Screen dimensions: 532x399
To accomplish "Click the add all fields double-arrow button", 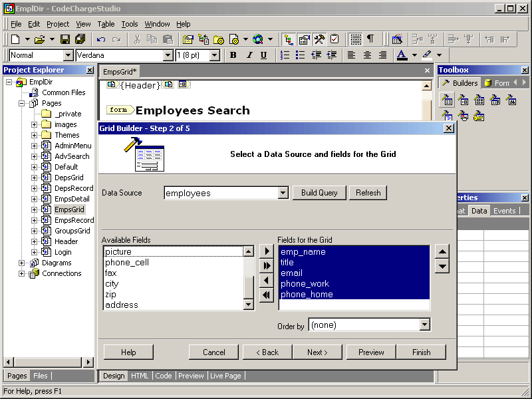I will [x=267, y=266].
